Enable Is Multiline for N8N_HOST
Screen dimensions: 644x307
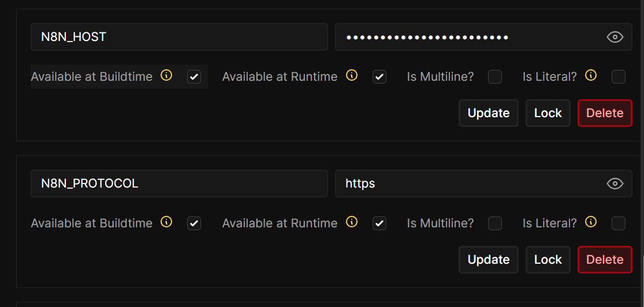click(x=495, y=77)
